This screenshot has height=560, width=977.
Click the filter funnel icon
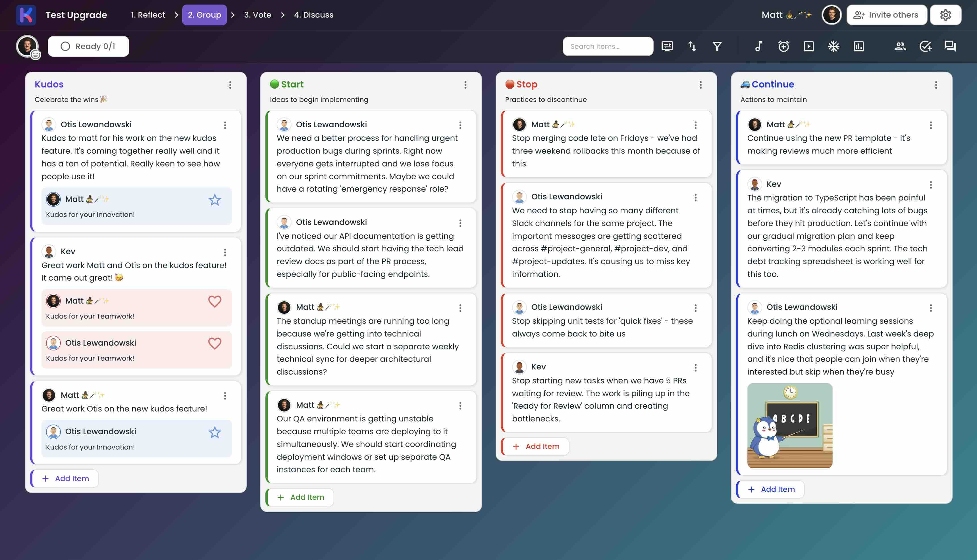[717, 47]
